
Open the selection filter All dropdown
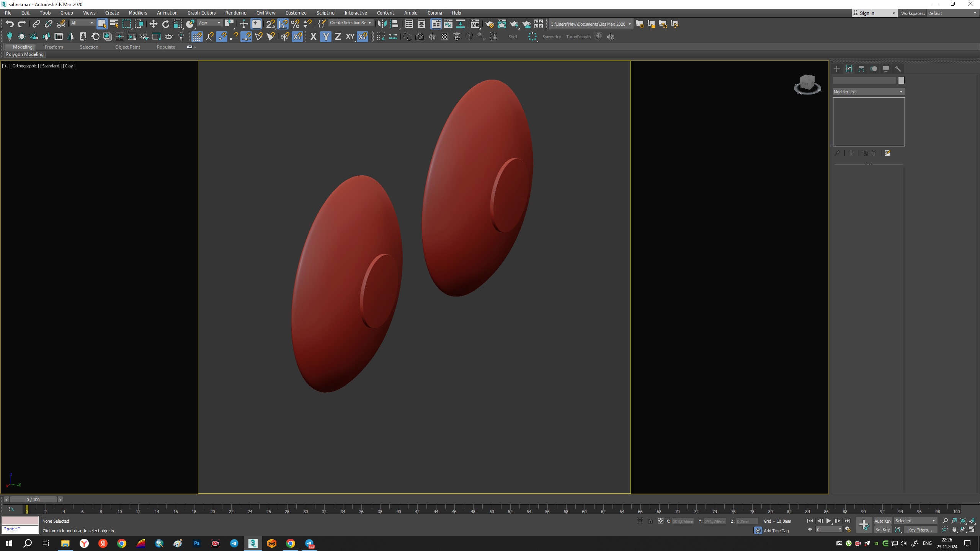(x=82, y=23)
